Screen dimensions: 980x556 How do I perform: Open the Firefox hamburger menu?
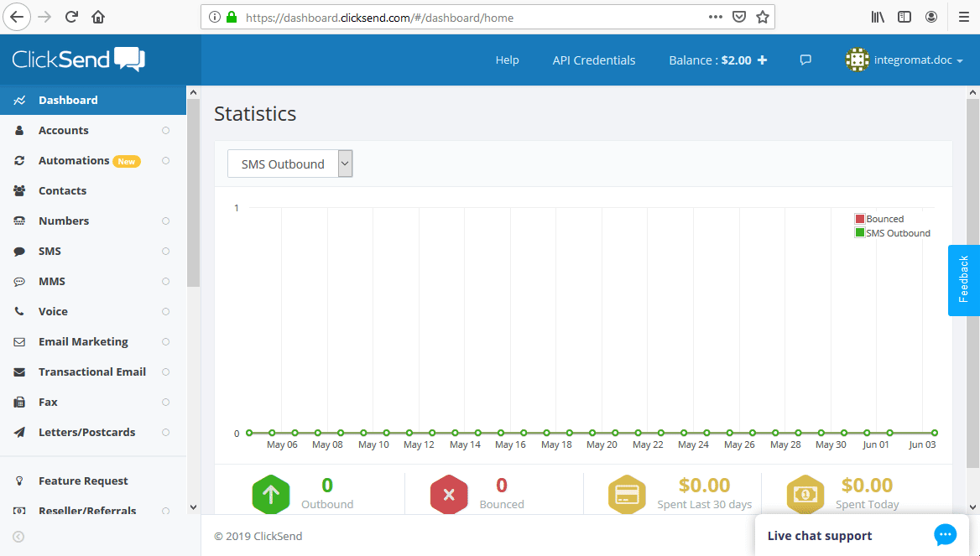point(964,17)
